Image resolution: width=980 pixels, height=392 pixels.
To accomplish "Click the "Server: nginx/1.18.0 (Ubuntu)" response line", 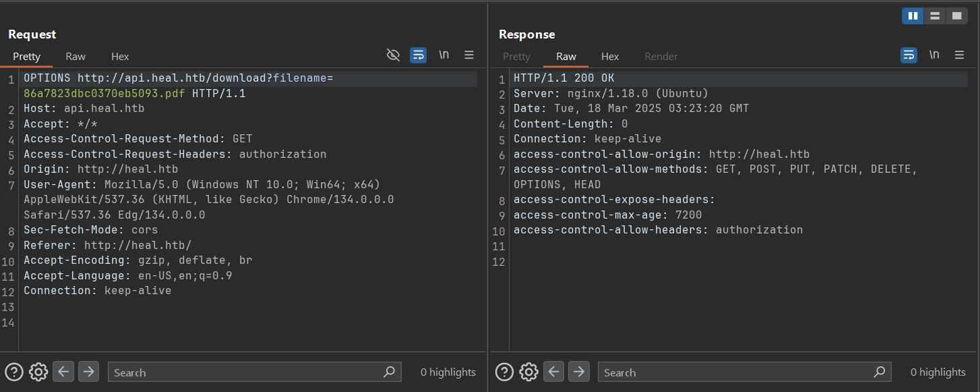I will pyautogui.click(x=611, y=94).
